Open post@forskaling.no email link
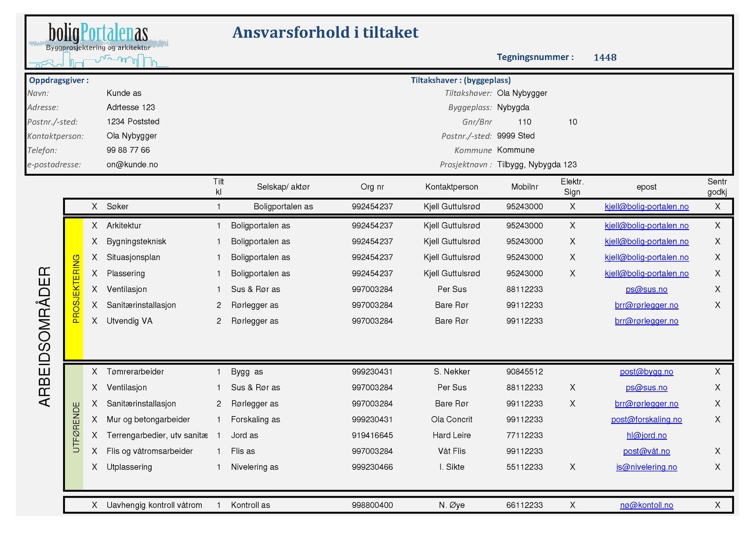756x534 pixels. coord(646,419)
